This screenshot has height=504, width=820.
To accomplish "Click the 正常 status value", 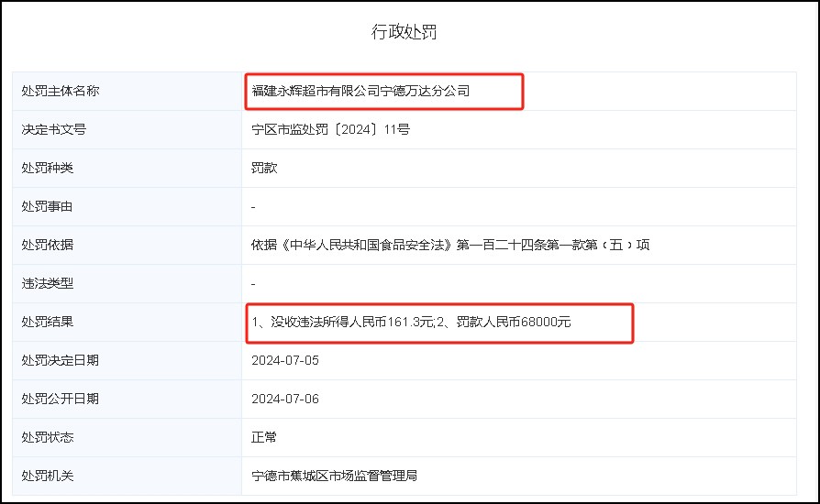I will point(264,437).
